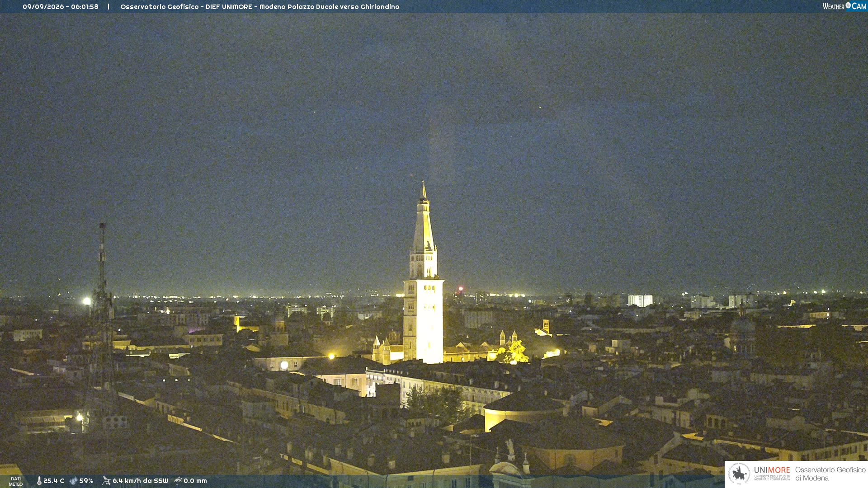868x488 pixels.
Task: Click the thermometer temperature icon
Action: pyautogui.click(x=39, y=481)
